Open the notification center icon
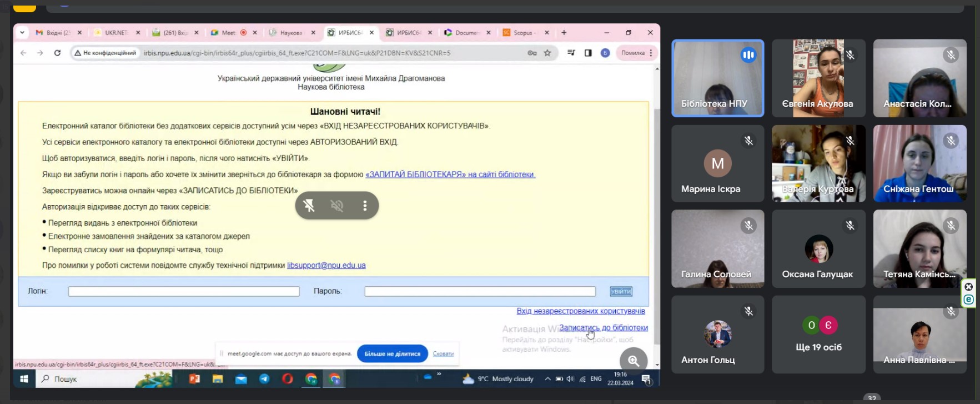The image size is (980, 404). pyautogui.click(x=647, y=379)
